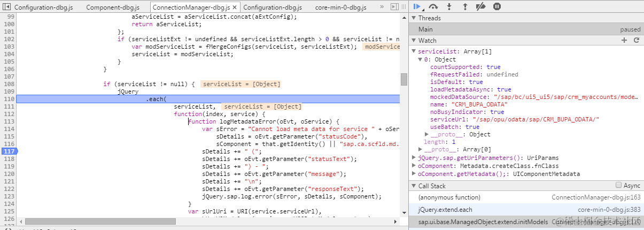Viewport: 644px width, 230px height.
Task: Step into next function call
Action: [x=449, y=6]
